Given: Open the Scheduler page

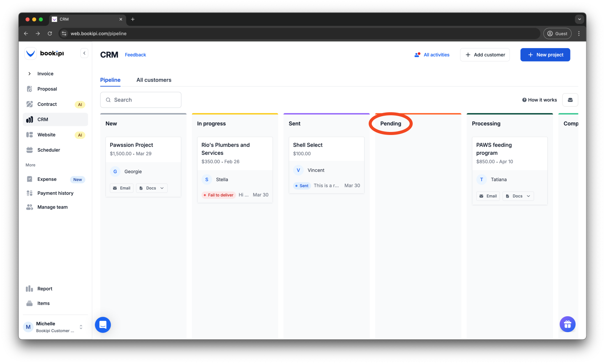Looking at the screenshot, I should click(x=55, y=150).
